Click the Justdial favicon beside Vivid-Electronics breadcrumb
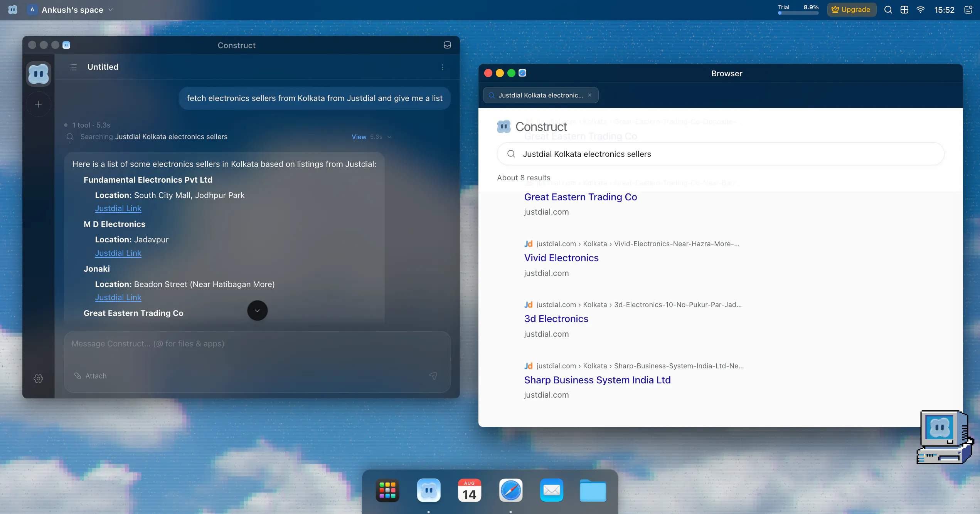Screen dimensions: 980x514 coord(529,244)
